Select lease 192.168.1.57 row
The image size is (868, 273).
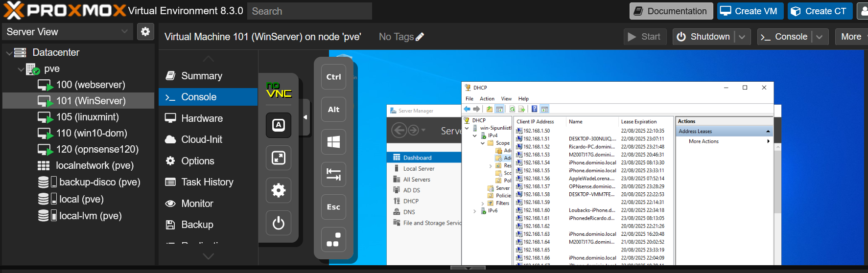pyautogui.click(x=594, y=186)
